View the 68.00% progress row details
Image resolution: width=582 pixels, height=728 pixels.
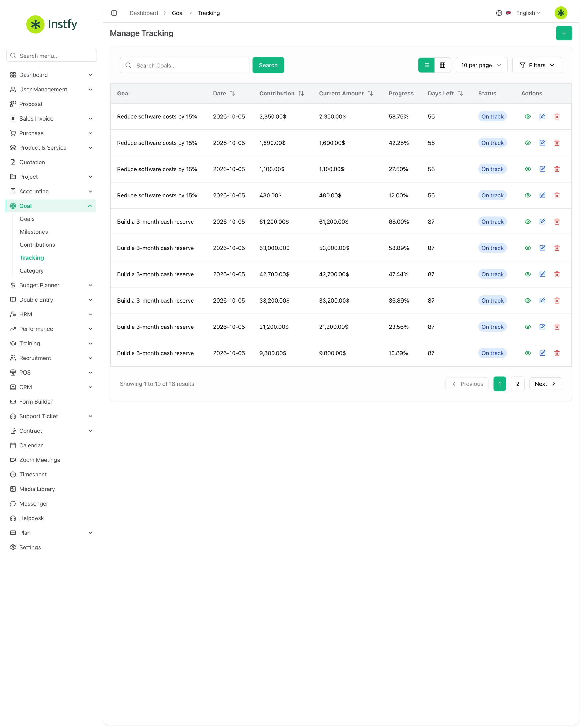(527, 222)
